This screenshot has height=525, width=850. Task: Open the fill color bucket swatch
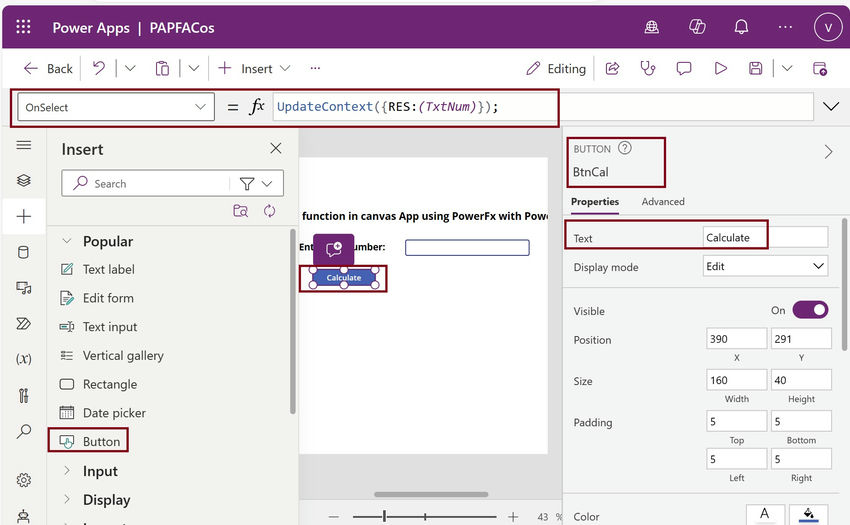coord(808,514)
